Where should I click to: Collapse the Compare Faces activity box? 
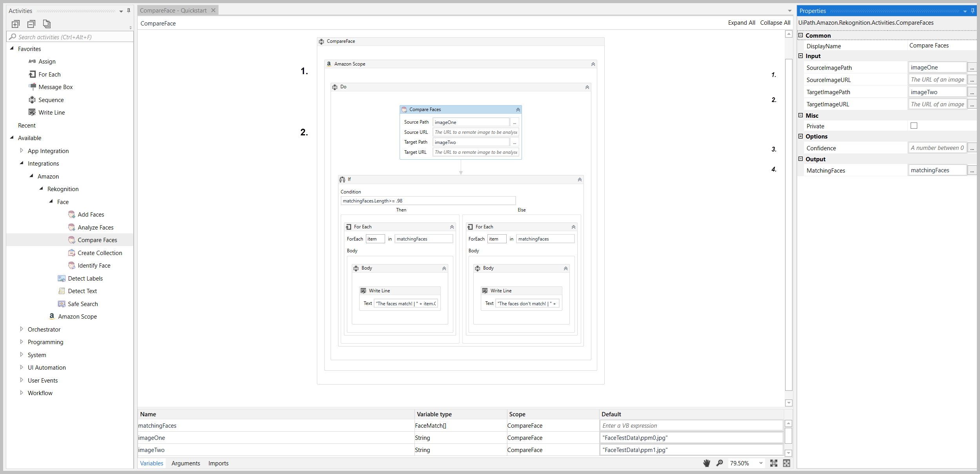518,110
